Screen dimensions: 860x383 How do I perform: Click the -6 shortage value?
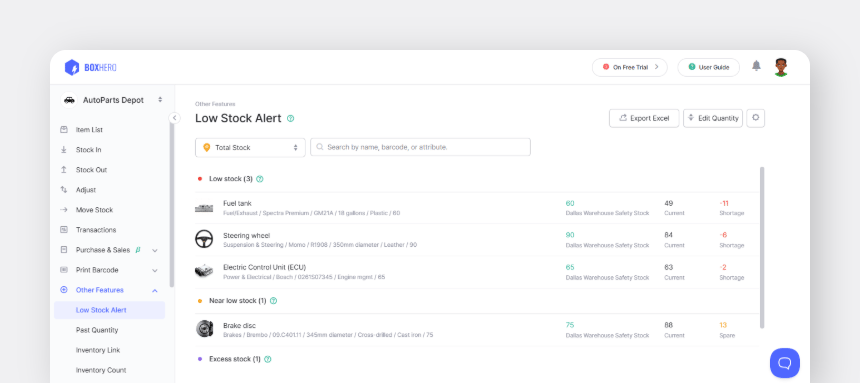click(723, 235)
